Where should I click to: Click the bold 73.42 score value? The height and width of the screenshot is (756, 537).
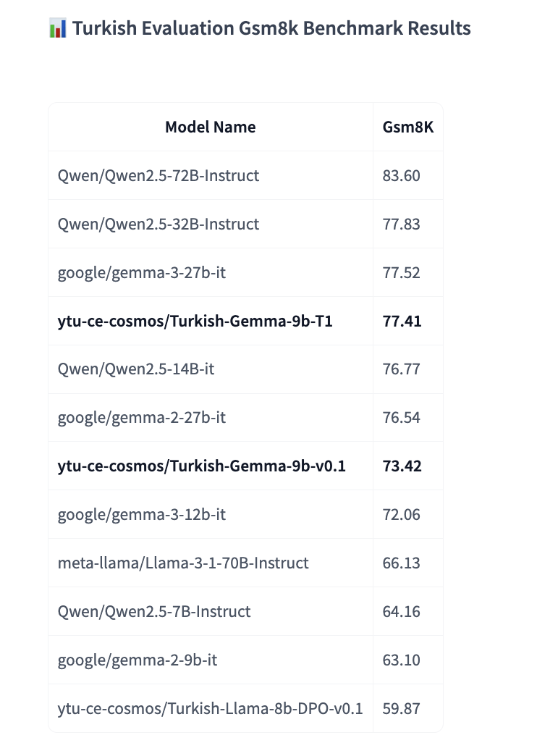(x=402, y=466)
